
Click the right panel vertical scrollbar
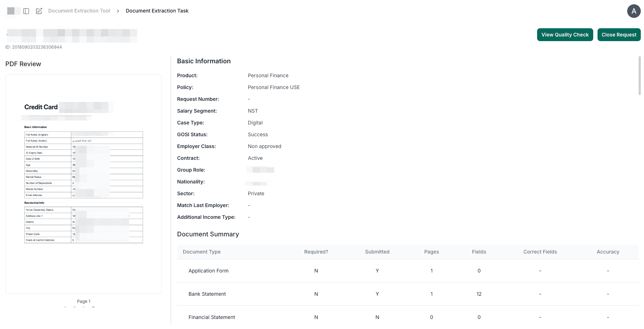tap(639, 75)
